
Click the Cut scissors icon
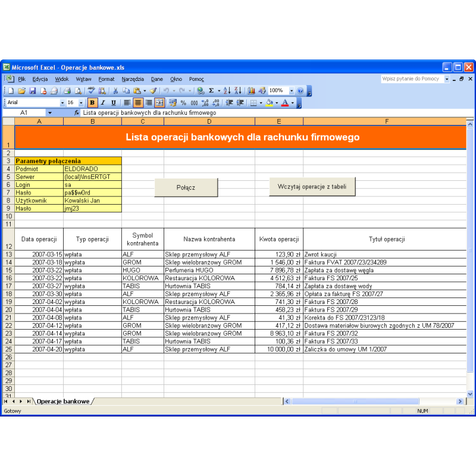(115, 91)
